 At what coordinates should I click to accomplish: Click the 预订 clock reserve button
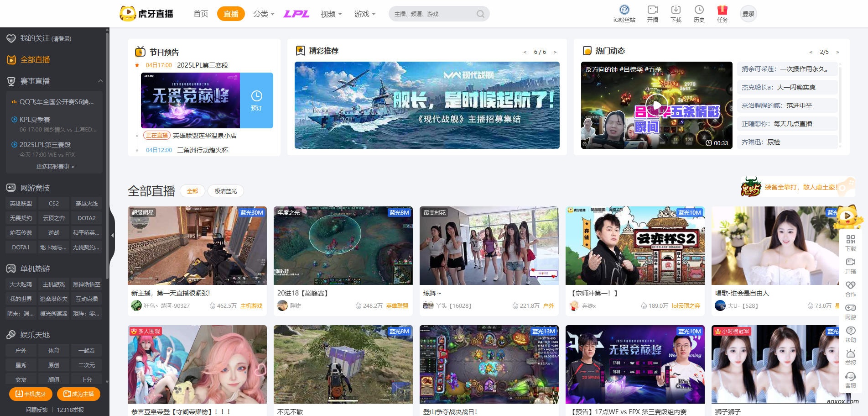(256, 100)
